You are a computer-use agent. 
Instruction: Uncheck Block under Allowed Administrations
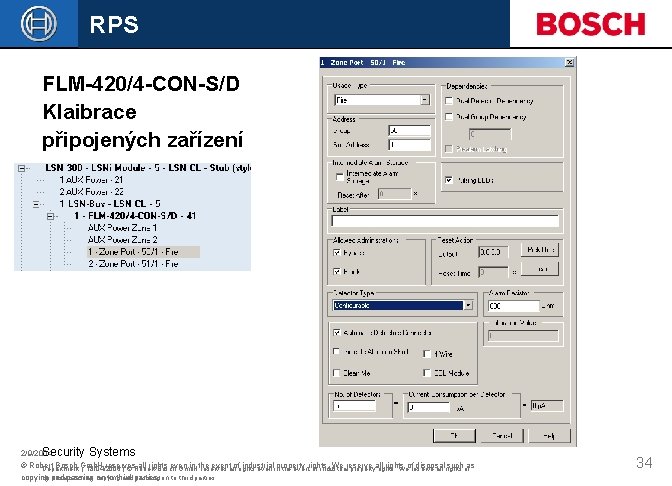pos(336,271)
